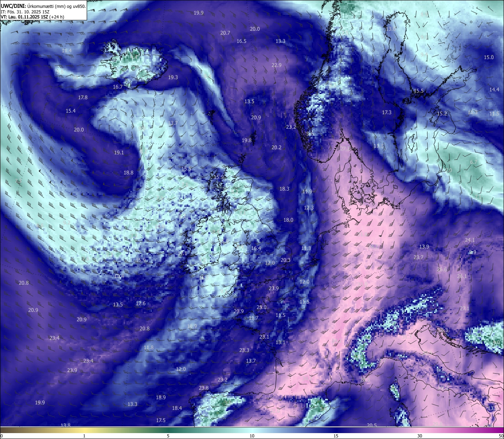Click the value 23.3 on the map
This screenshot has height=439, width=504.
[244, 350]
